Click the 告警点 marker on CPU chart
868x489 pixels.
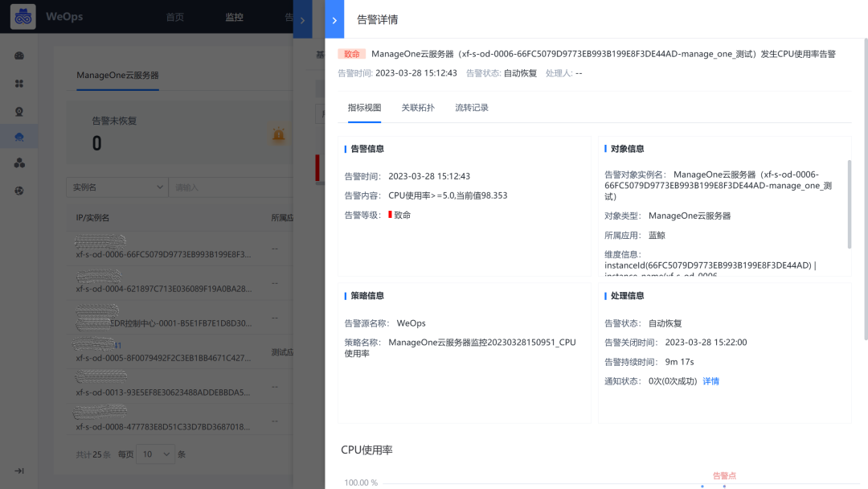coord(724,475)
